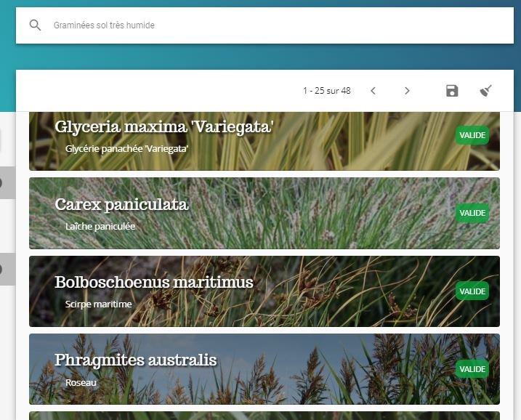Open the Carex paniculata plant card
Viewport: 521px width, 420px height.
pyautogui.click(x=264, y=214)
